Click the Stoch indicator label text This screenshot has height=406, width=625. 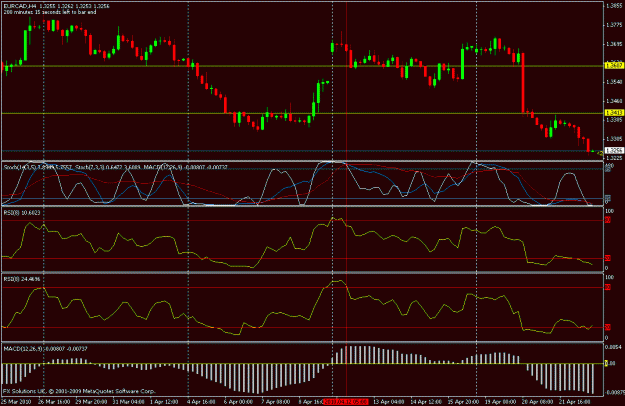coord(116,167)
